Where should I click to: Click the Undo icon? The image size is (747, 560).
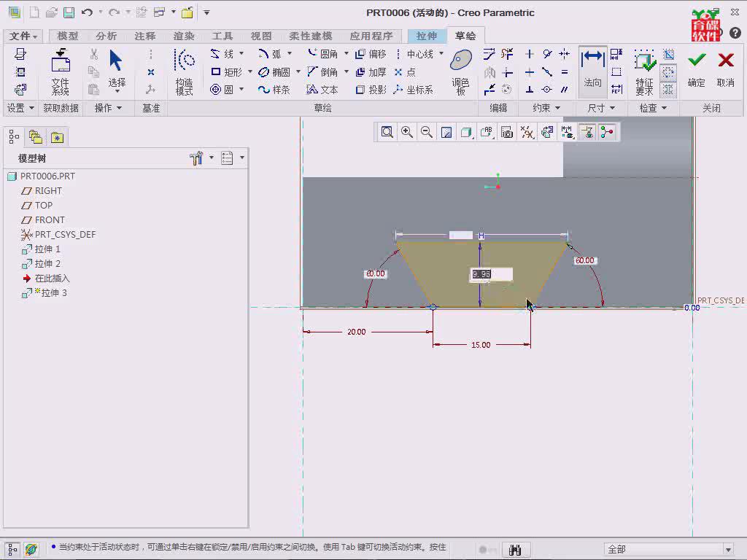(x=87, y=12)
